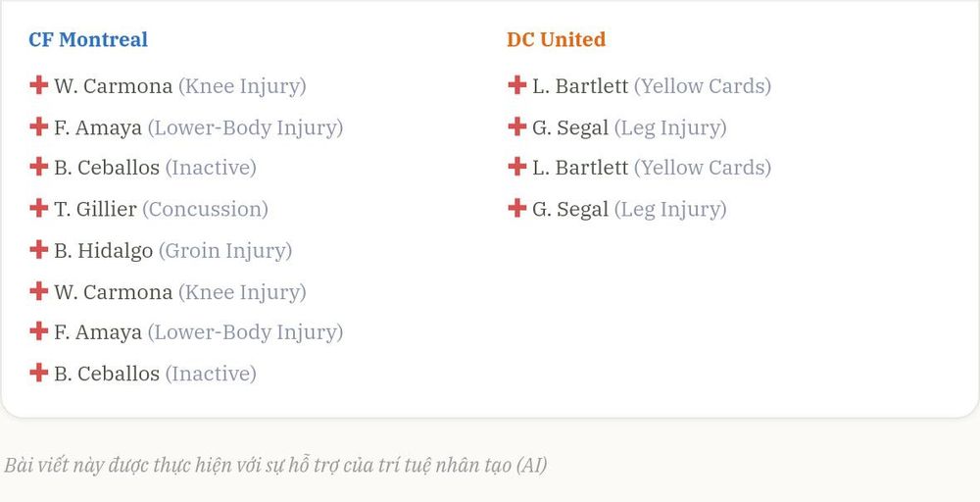Click the second (Knee Injury) label beside W. Carmona
980x502 pixels.
pos(242,292)
